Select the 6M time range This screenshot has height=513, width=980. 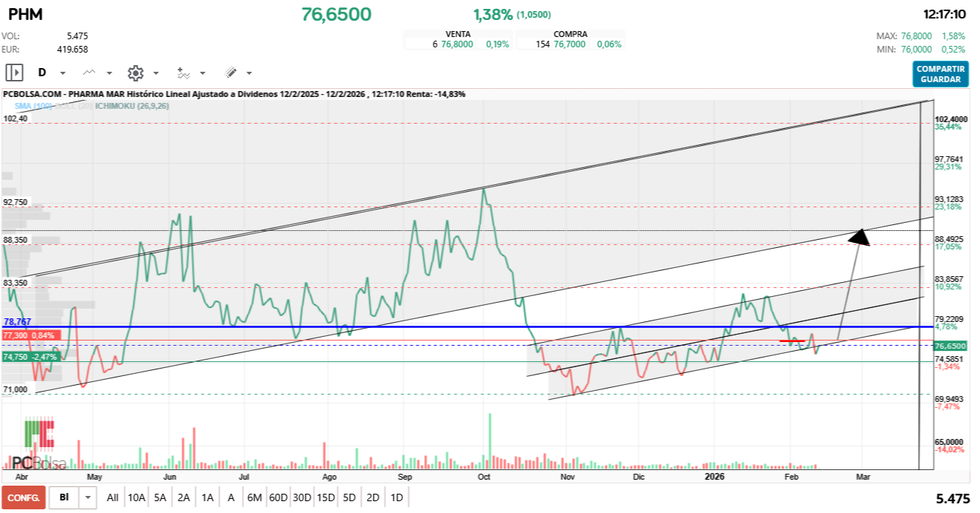pos(254,497)
